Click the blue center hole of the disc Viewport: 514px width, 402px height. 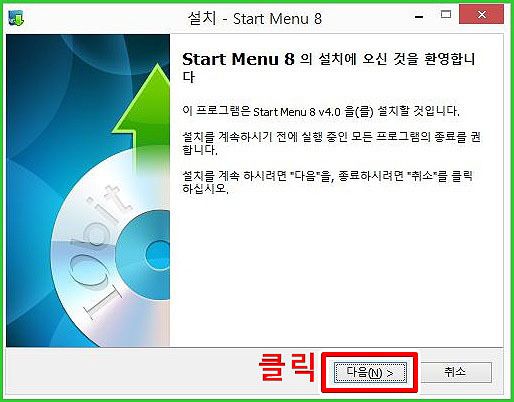pyautogui.click(x=158, y=254)
